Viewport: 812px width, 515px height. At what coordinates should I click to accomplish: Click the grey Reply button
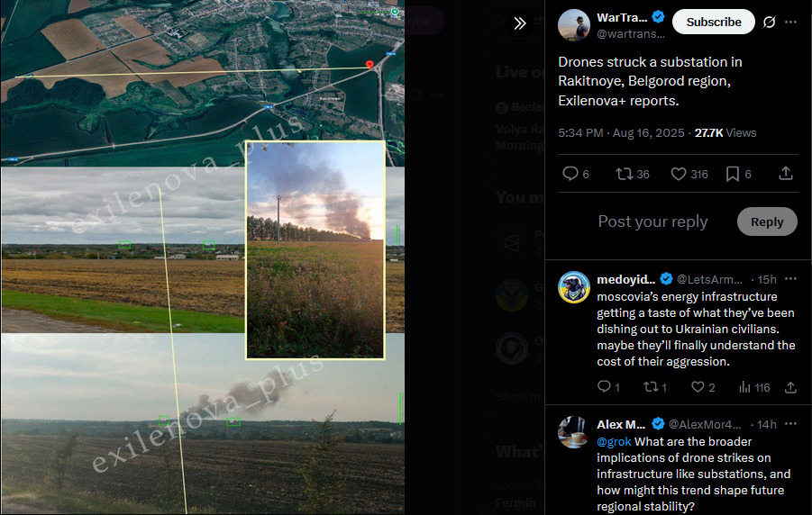tap(767, 221)
